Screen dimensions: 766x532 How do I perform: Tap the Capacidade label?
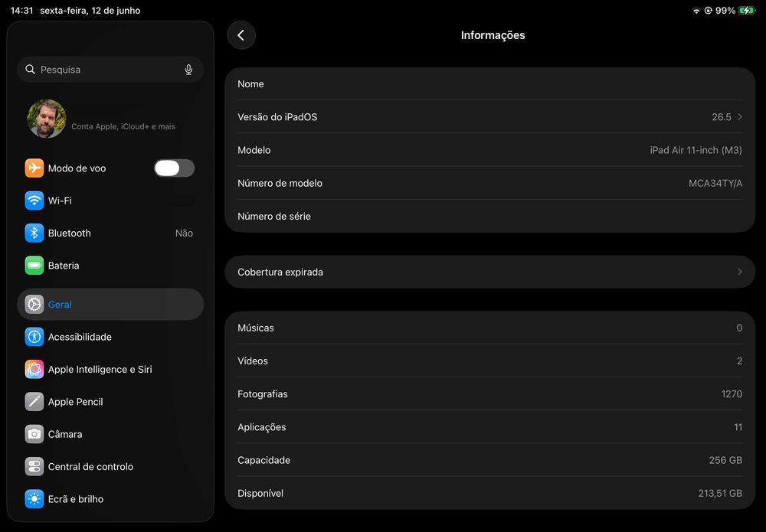pos(264,460)
